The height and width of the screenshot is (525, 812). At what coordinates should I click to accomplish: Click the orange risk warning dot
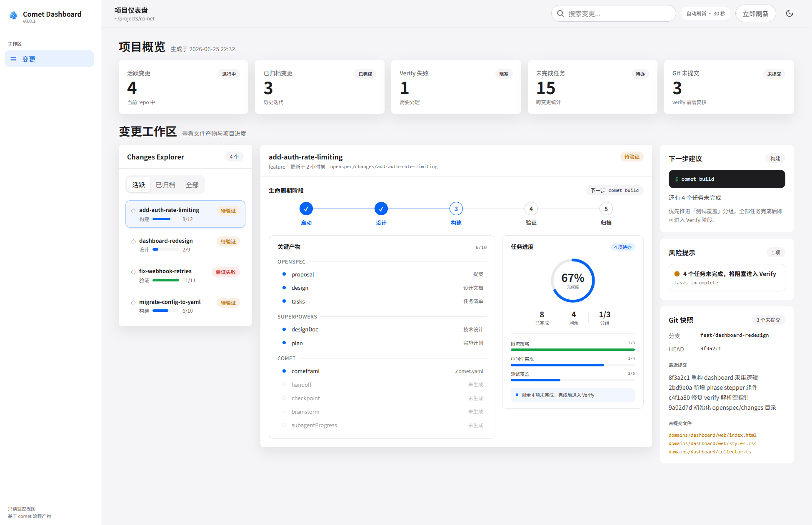(677, 274)
